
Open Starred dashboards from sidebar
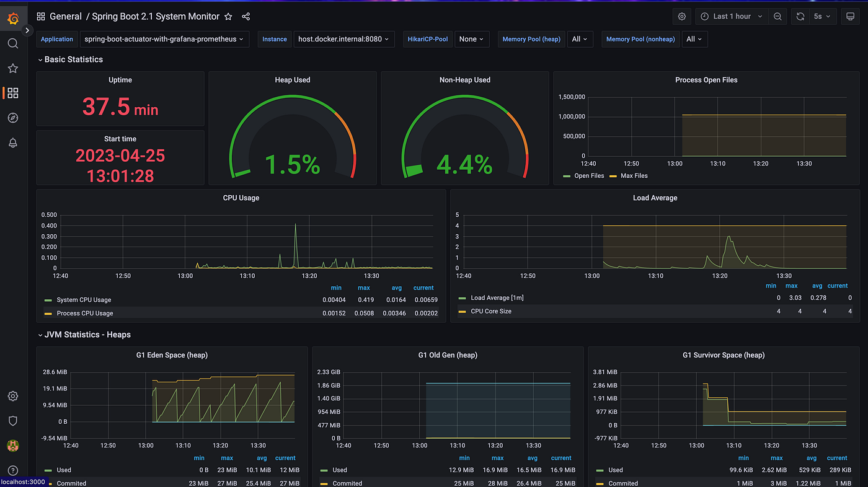12,68
